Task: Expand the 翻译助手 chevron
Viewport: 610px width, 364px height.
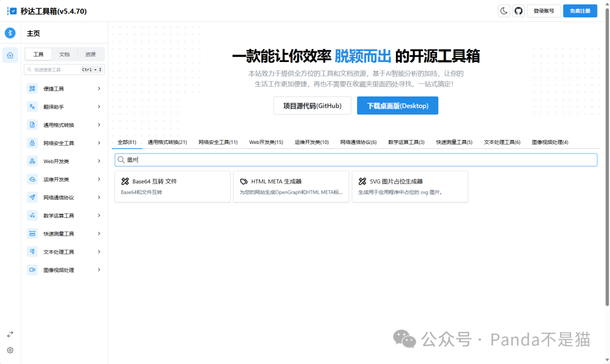Action: click(x=99, y=107)
